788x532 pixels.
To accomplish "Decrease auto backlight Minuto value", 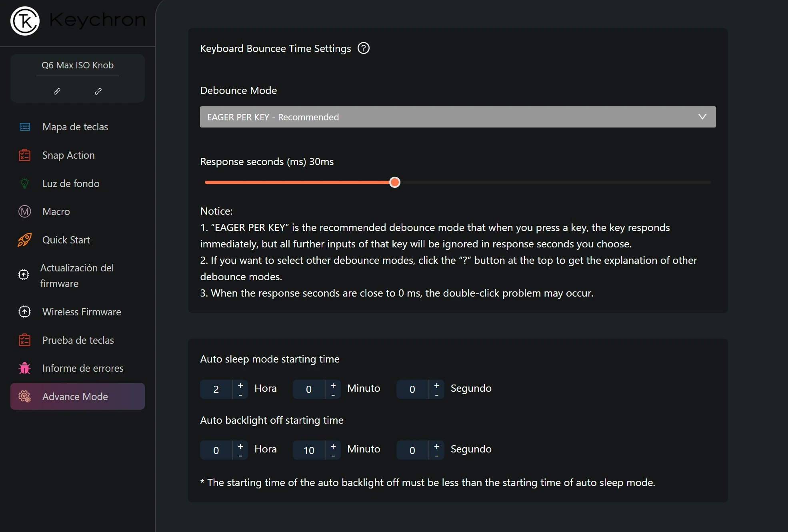I will pyautogui.click(x=333, y=456).
